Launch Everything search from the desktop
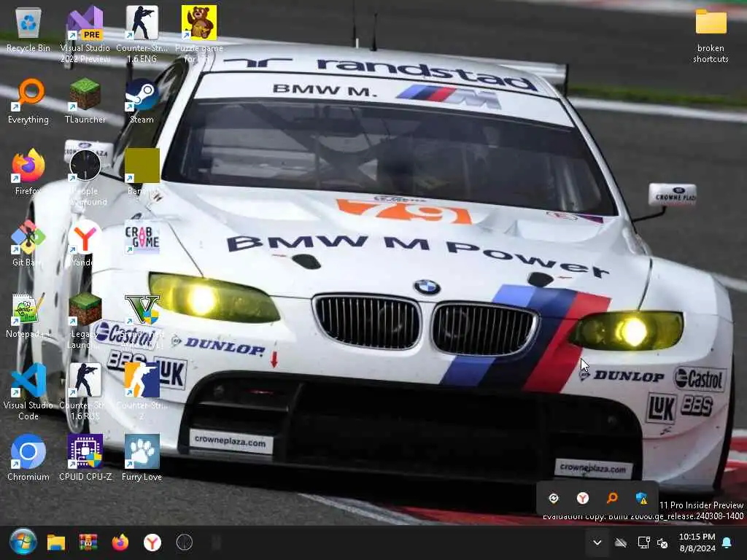Image resolution: width=747 pixels, height=560 pixels. tap(28, 101)
